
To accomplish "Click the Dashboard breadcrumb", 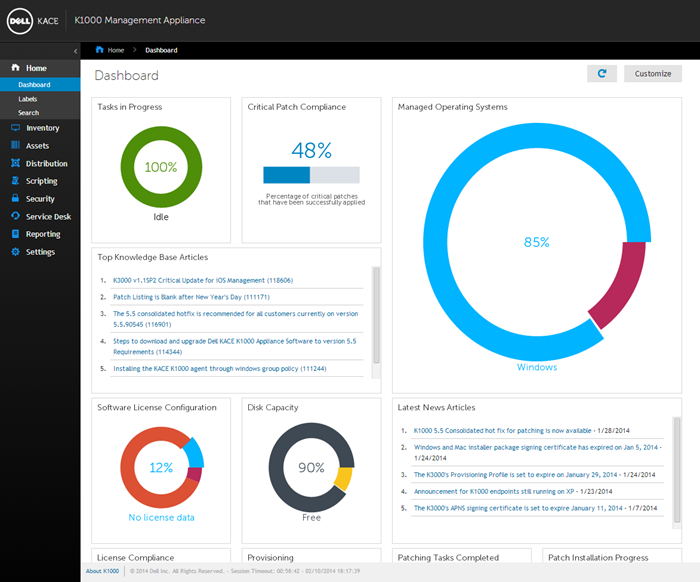I will pyautogui.click(x=161, y=50).
